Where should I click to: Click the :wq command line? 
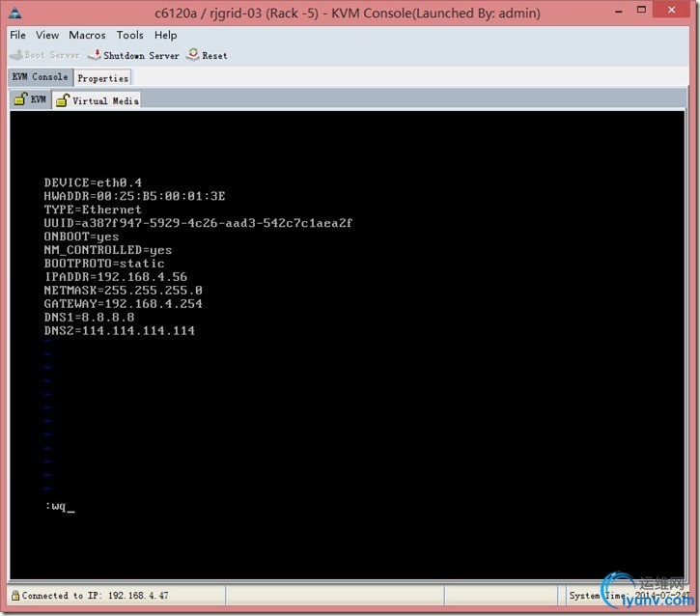tap(60, 506)
